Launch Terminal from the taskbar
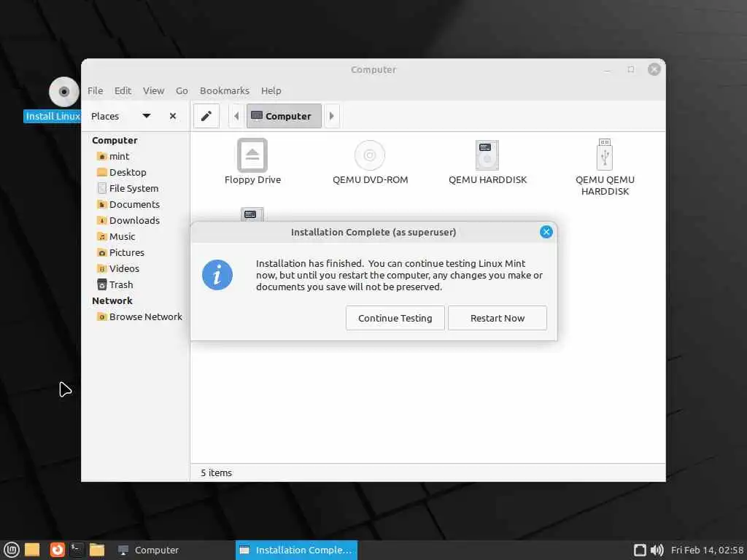Screen dimensions: 747x560 click(77, 550)
